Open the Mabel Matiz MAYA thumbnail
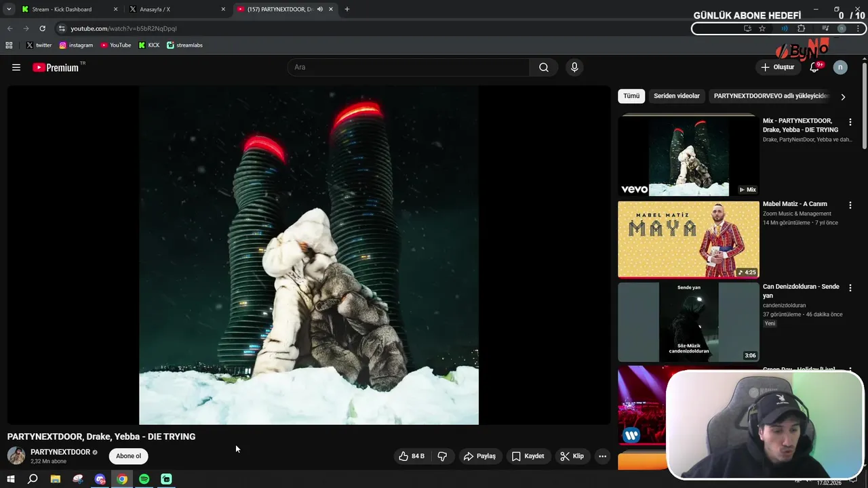The height and width of the screenshot is (488, 868). click(x=688, y=239)
